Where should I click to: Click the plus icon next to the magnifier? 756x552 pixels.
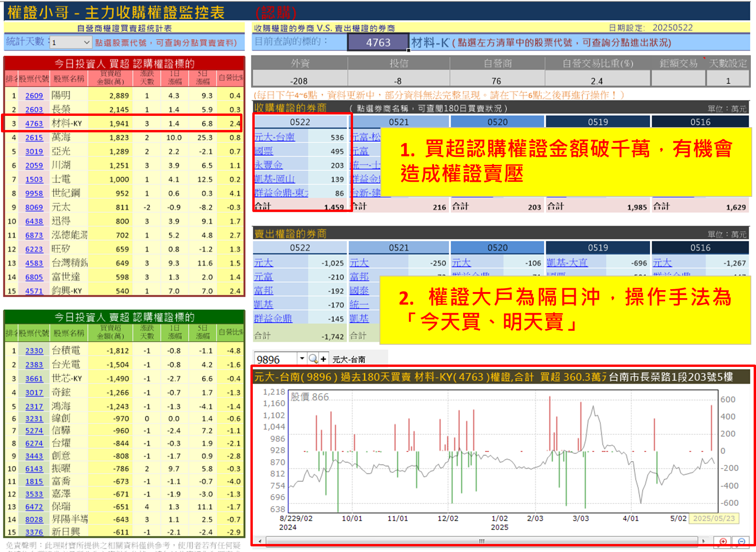point(323,359)
